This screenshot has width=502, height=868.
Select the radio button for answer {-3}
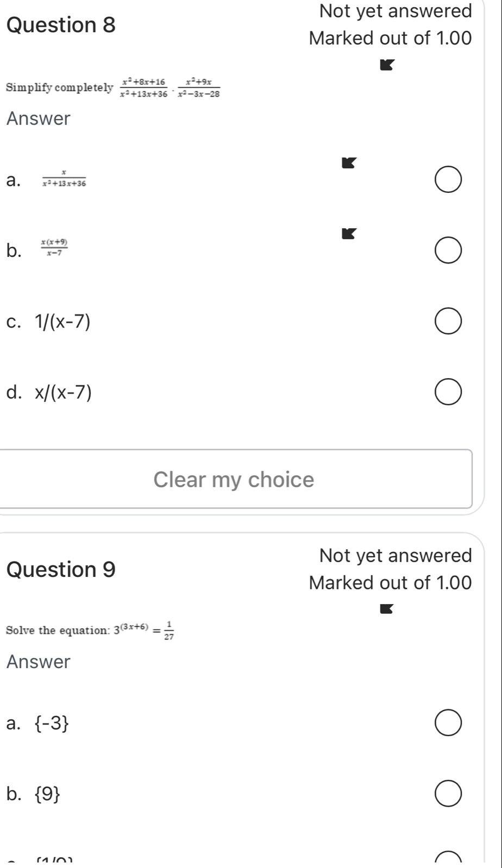point(448,724)
